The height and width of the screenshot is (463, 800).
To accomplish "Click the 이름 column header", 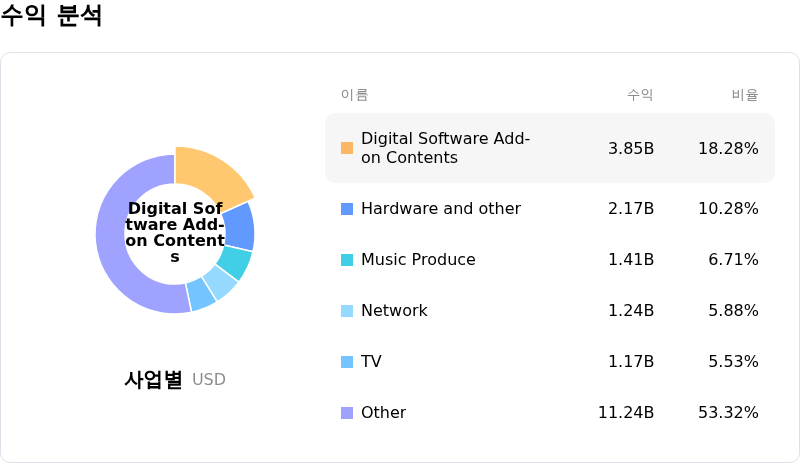I will tap(354, 95).
